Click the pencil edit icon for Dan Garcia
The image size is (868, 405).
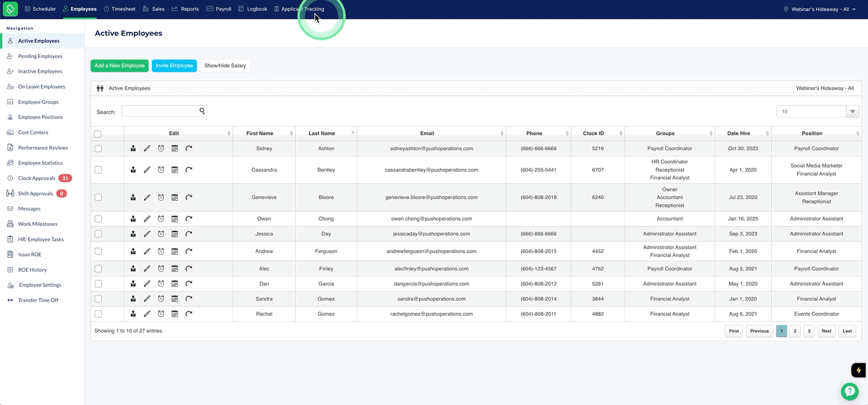[x=147, y=284]
